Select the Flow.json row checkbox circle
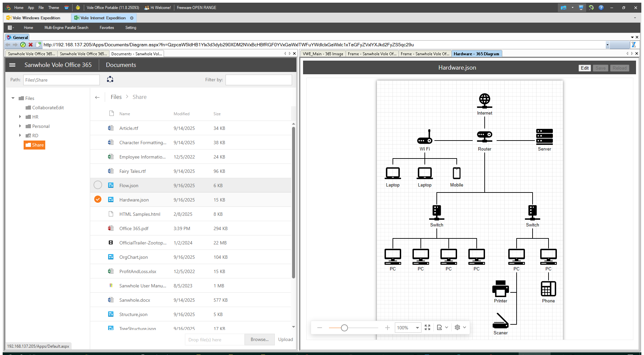 click(x=98, y=185)
